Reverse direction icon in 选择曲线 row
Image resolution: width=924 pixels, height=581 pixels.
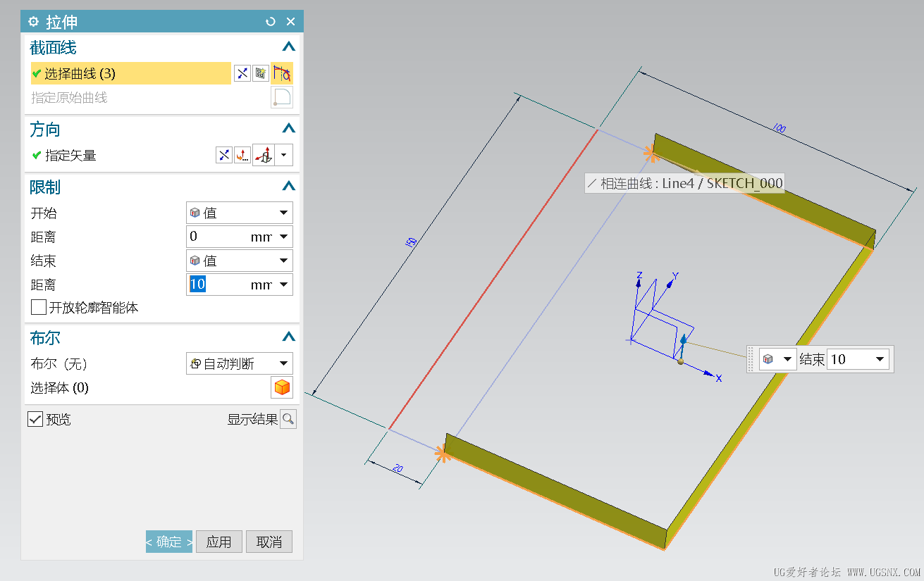point(242,73)
